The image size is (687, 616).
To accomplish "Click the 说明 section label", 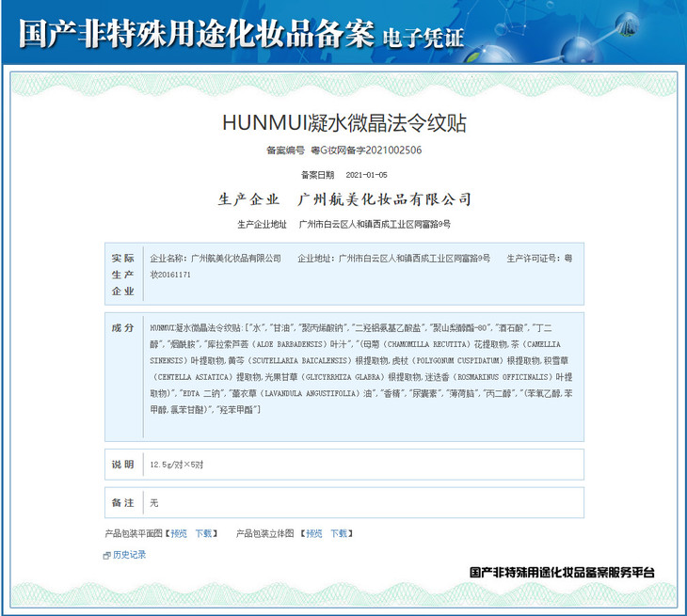I will coord(122,464).
